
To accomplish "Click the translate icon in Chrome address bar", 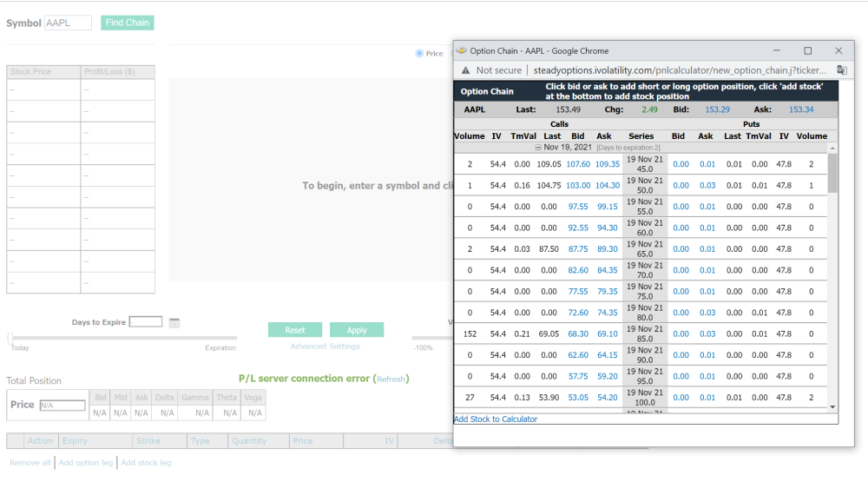I will point(841,70).
